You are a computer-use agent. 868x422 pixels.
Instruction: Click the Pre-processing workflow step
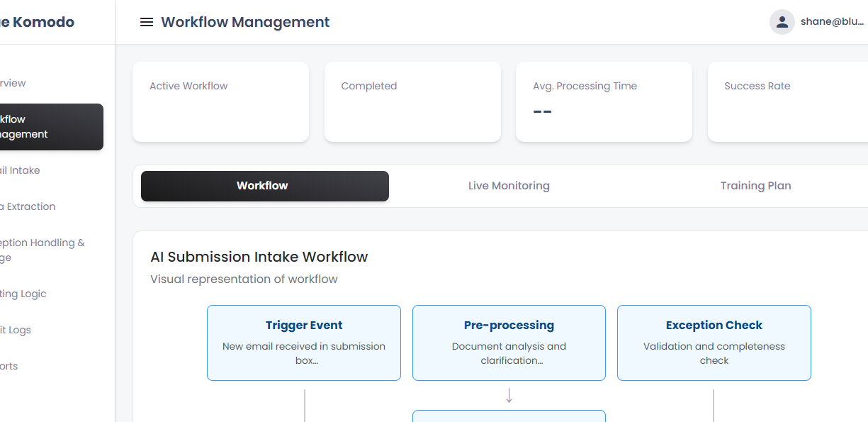pos(509,343)
